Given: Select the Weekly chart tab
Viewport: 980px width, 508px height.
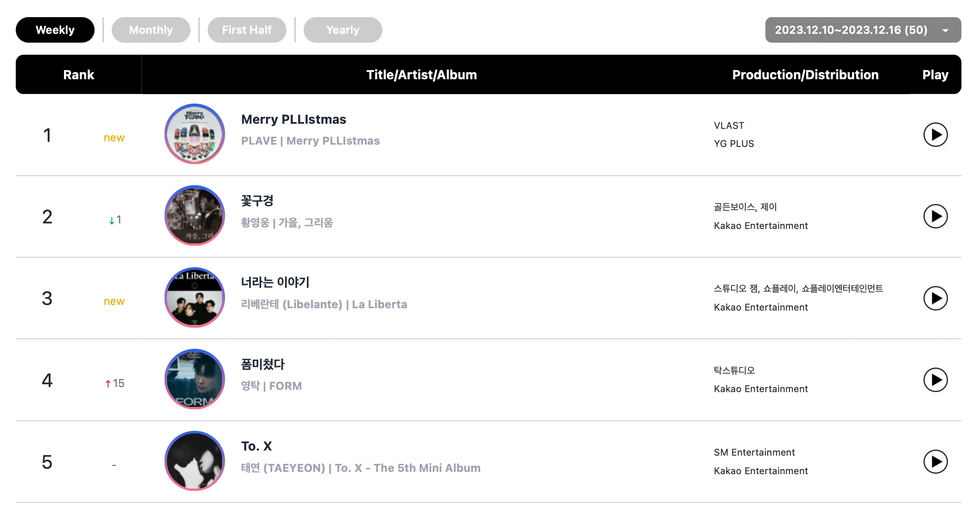Looking at the screenshot, I should click(x=55, y=30).
